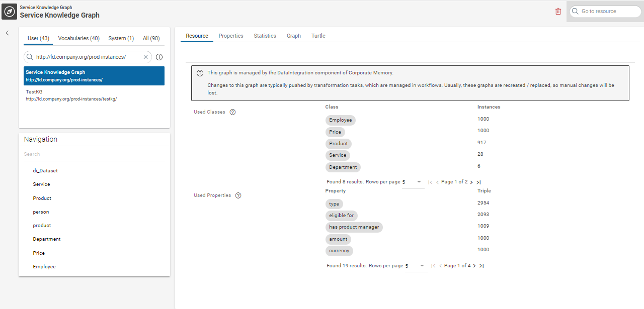Collapse the sidebar with left chevron
The height and width of the screenshot is (309, 644).
click(x=8, y=33)
